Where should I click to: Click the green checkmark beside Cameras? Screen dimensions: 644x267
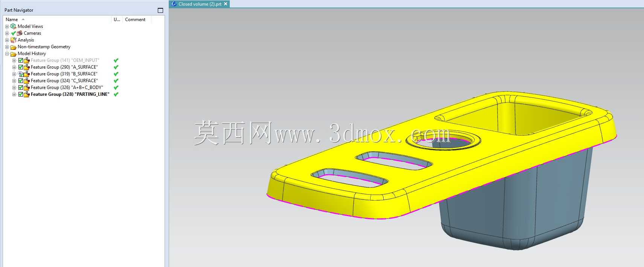[x=14, y=33]
